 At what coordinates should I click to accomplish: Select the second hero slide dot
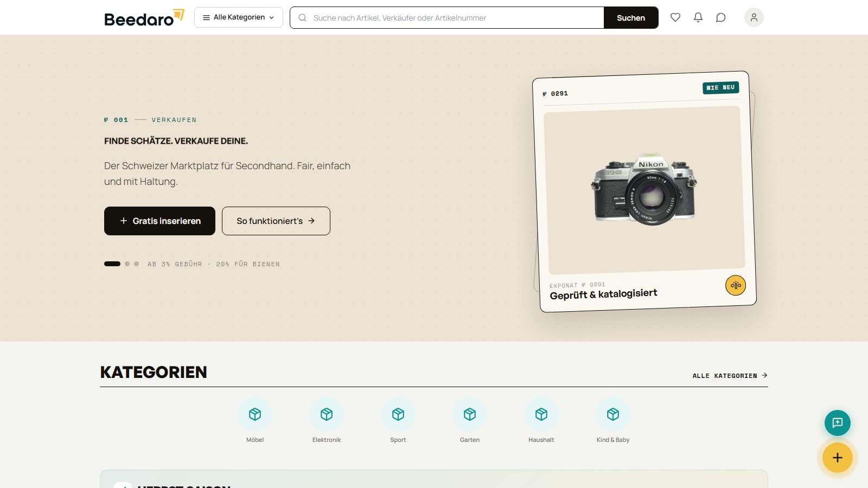click(x=127, y=264)
